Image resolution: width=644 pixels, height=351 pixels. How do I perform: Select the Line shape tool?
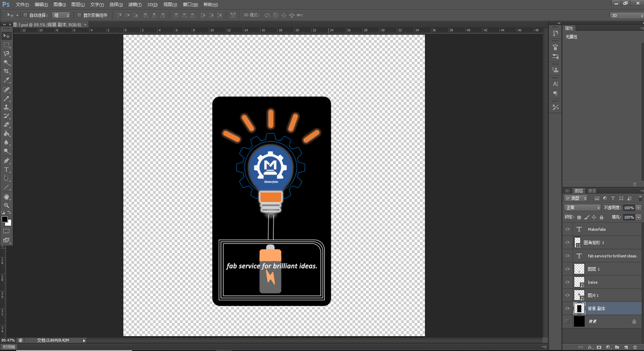pyautogui.click(x=6, y=187)
